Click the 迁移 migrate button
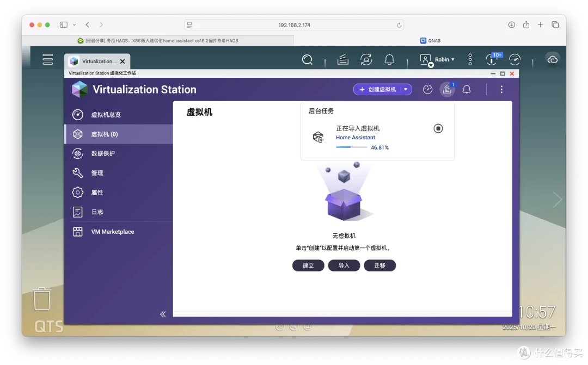Viewport: 588px width, 365px height. 379,265
